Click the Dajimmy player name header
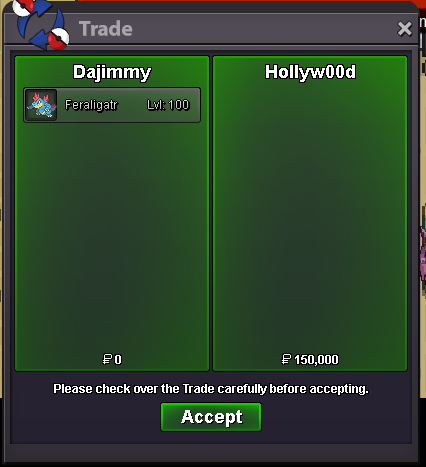Image resolution: width=426 pixels, height=467 pixels. click(x=112, y=72)
